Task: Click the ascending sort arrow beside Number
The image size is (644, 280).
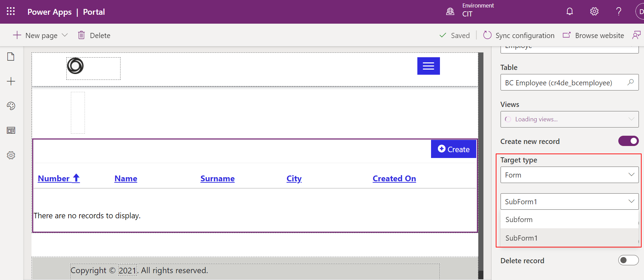Action: 76,178
